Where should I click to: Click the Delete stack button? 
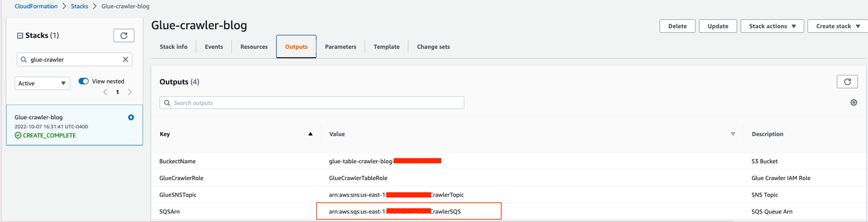[x=677, y=26]
